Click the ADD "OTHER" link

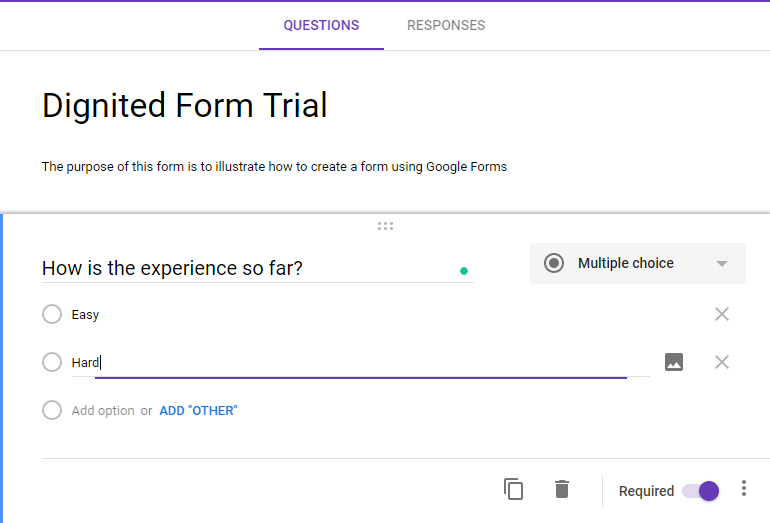(198, 411)
